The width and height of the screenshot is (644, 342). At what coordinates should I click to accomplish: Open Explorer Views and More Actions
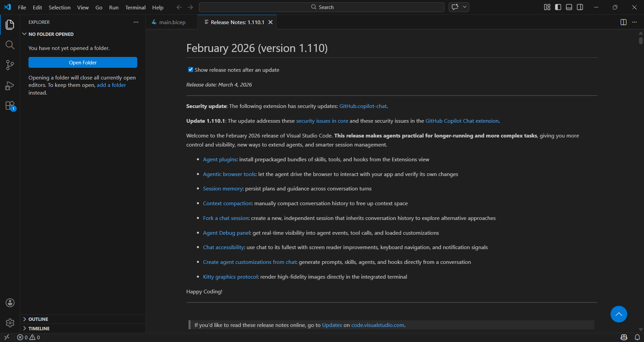point(136,22)
